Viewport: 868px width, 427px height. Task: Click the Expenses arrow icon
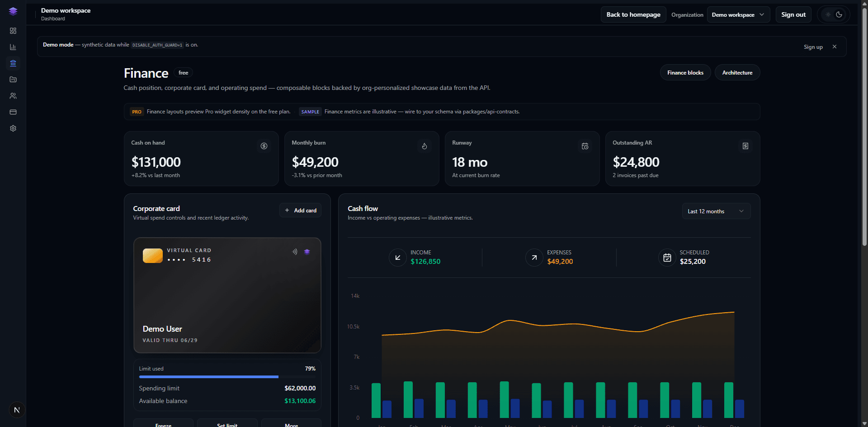[x=534, y=258]
